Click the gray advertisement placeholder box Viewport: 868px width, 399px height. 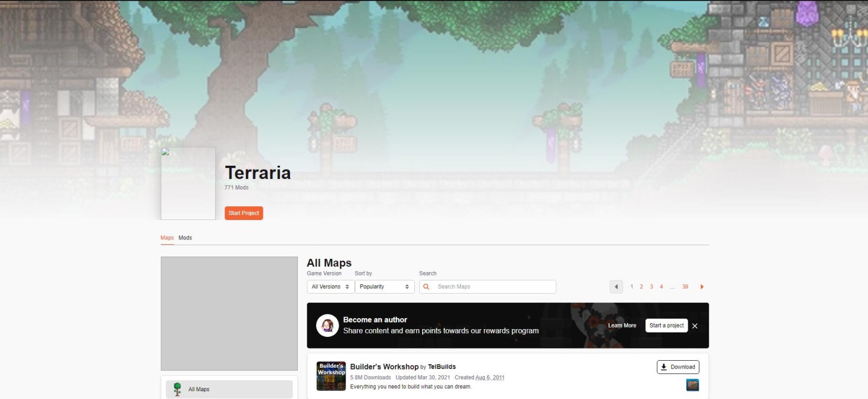pyautogui.click(x=229, y=314)
